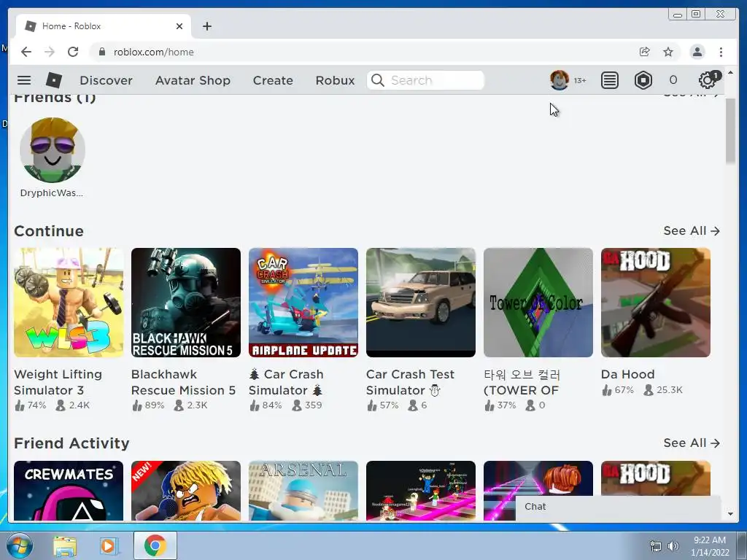
Task: Open Da Hood thumbnail in Continue row
Action: (656, 303)
